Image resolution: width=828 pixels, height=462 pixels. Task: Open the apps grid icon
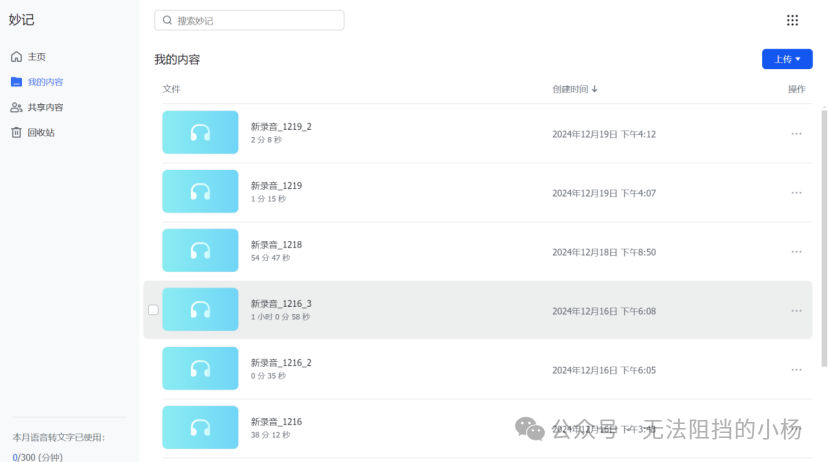(x=792, y=20)
